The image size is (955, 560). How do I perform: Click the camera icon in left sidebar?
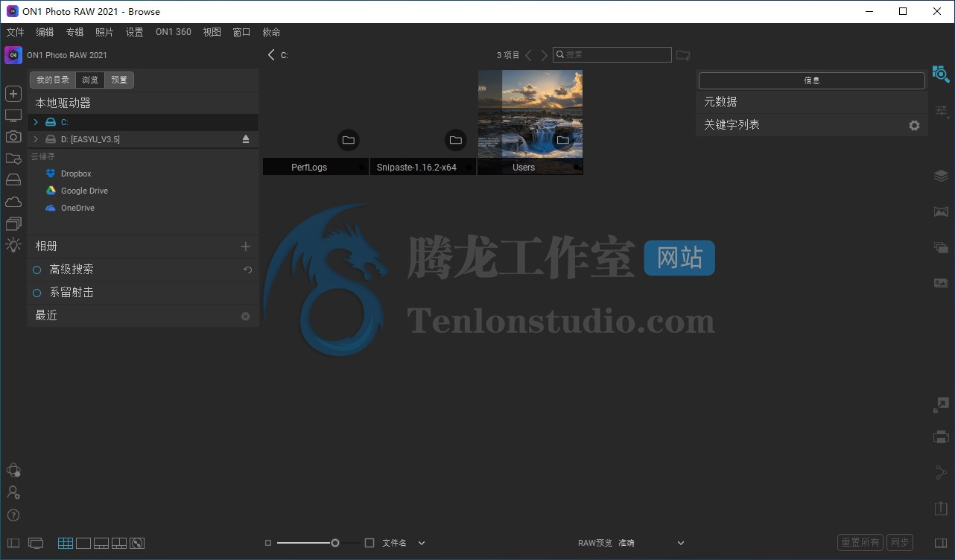13,137
